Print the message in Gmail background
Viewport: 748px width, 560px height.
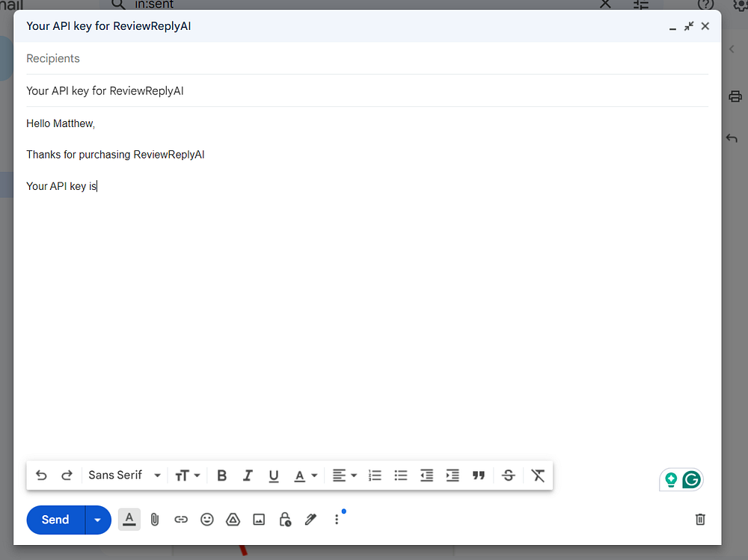[735, 96]
